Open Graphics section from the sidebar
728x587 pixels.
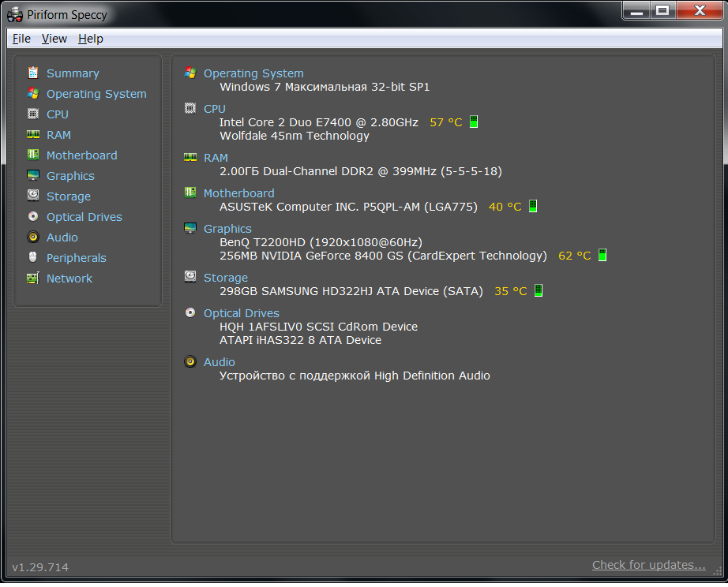click(x=70, y=176)
